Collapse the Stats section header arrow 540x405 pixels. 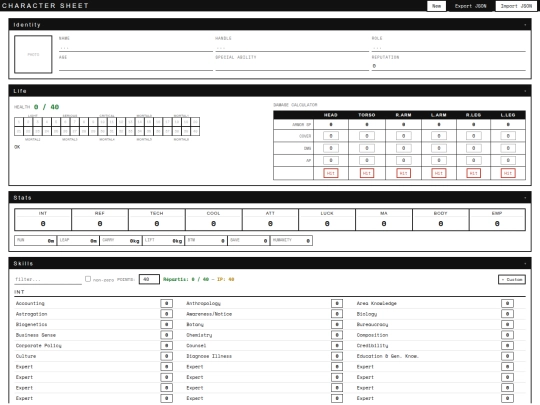coord(525,198)
